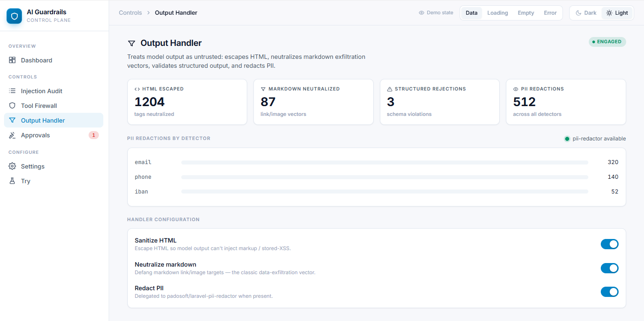The width and height of the screenshot is (644, 321).
Task: Click the Approvals gavel icon
Action: click(12, 135)
